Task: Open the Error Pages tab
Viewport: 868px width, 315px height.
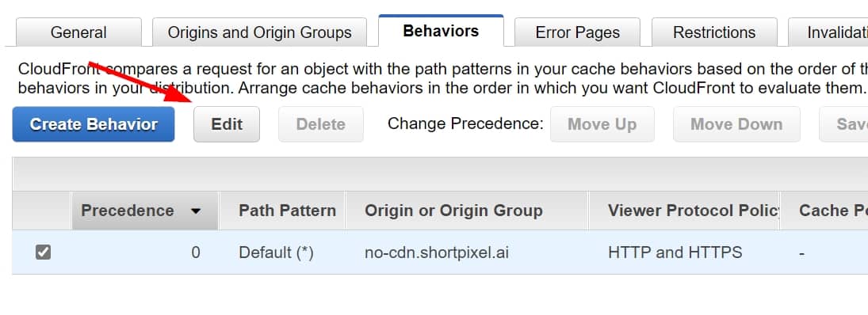Action: click(577, 32)
